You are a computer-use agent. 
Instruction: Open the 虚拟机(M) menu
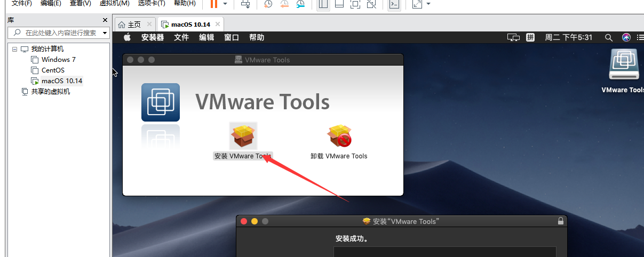[x=114, y=3]
